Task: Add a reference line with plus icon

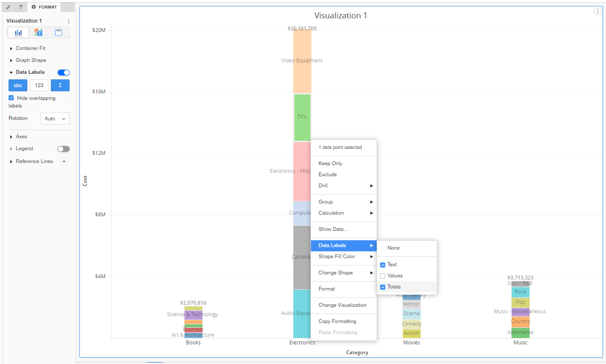Action: click(x=64, y=161)
